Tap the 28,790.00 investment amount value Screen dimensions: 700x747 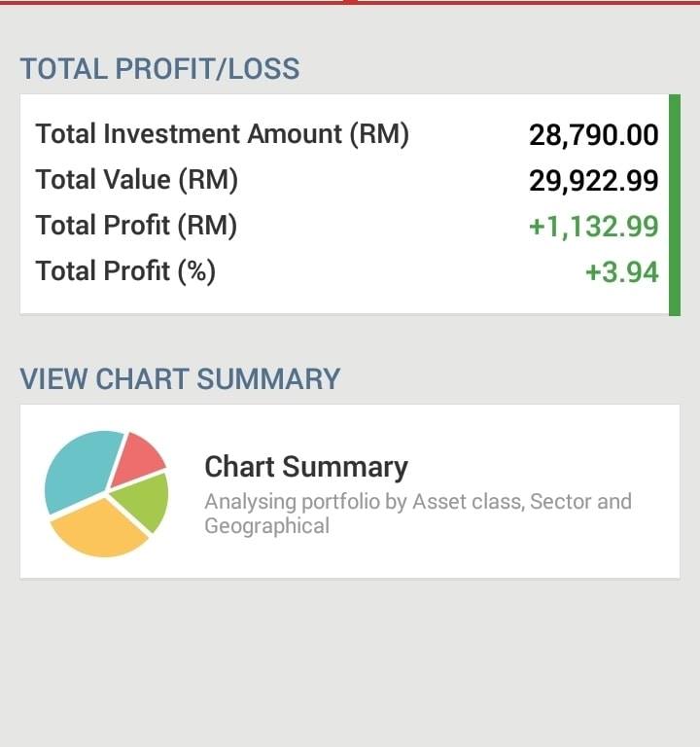coord(594,135)
